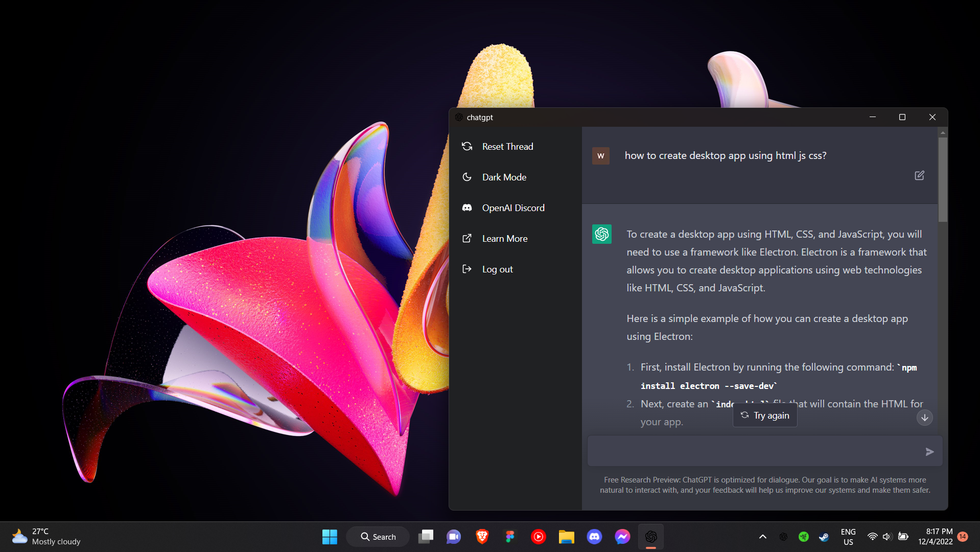This screenshot has width=980, height=552.
Task: Open File Explorer from taskbar
Action: point(566,537)
